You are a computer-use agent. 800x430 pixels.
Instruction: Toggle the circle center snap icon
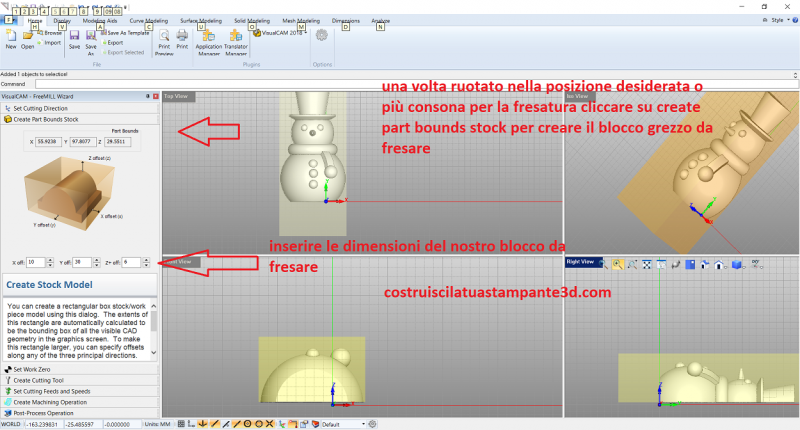247,424
